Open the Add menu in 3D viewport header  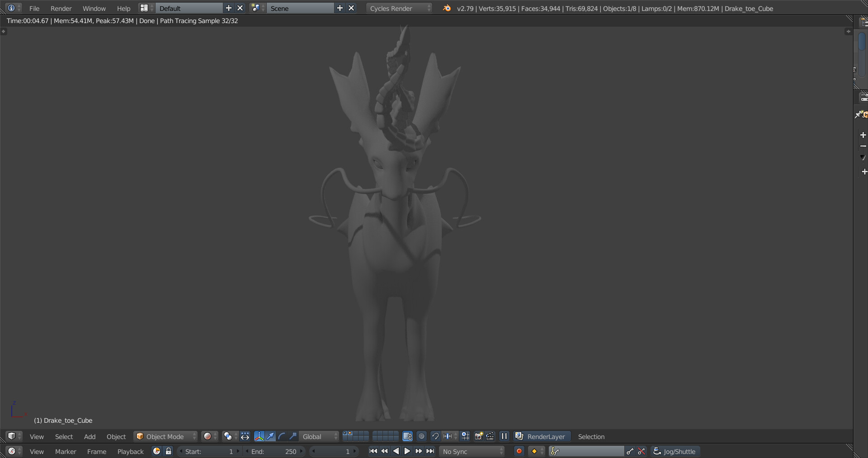tap(90, 436)
